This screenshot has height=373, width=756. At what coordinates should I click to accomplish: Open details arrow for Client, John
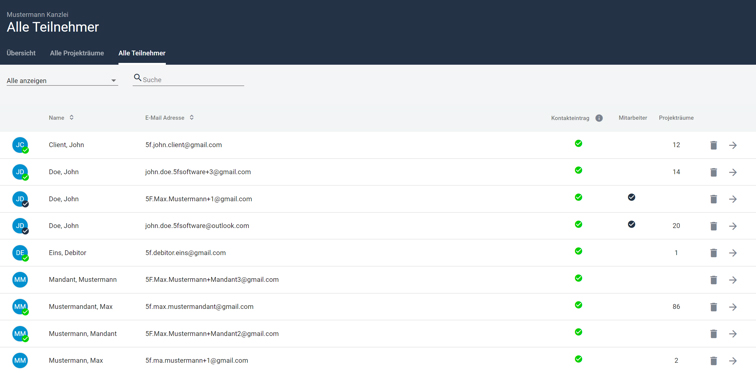(x=733, y=145)
